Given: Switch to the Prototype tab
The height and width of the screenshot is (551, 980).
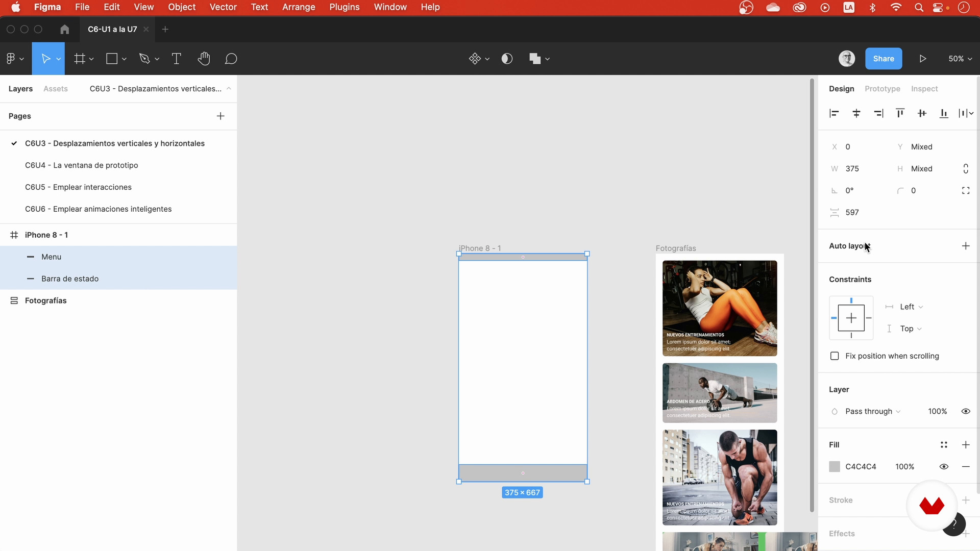Looking at the screenshot, I should (x=882, y=89).
